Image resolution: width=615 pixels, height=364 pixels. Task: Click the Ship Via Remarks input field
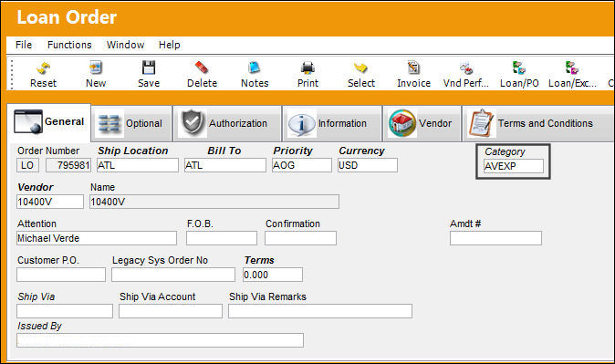pos(320,311)
